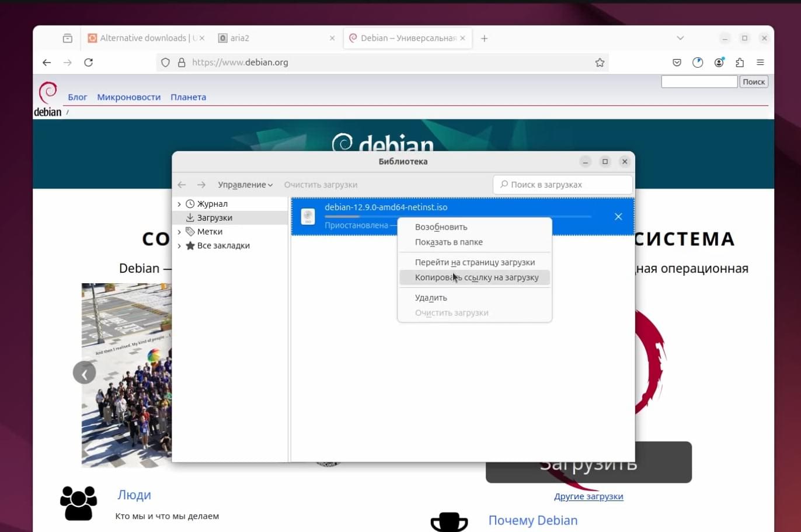Switch to the Alternative downloads tab
This screenshot has width=801, height=532.
(146, 38)
